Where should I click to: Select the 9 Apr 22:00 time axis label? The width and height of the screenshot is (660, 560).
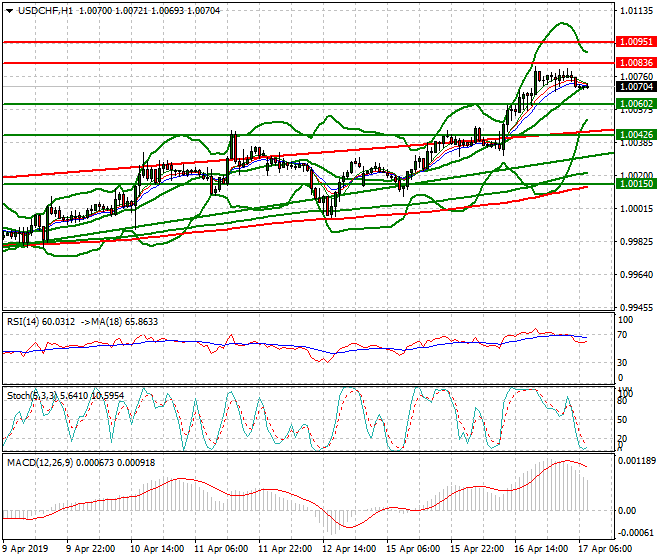click(90, 549)
